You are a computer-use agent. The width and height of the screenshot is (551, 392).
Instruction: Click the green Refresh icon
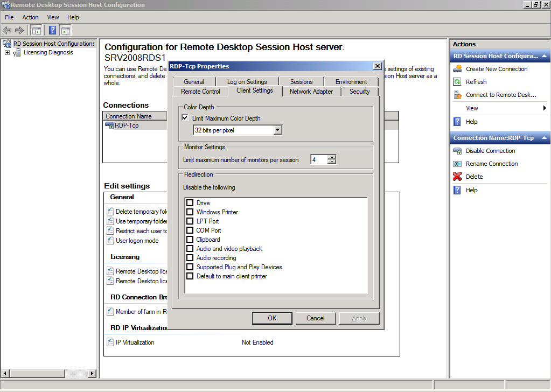pos(457,82)
